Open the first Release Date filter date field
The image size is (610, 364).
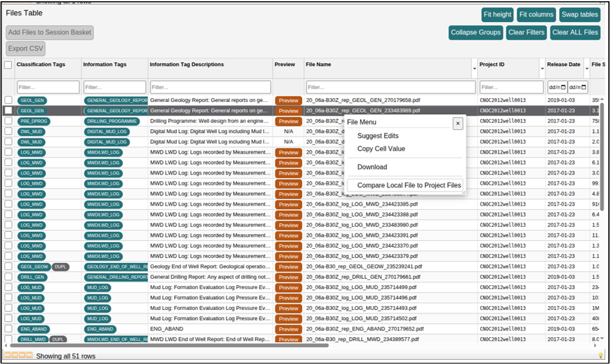point(558,87)
